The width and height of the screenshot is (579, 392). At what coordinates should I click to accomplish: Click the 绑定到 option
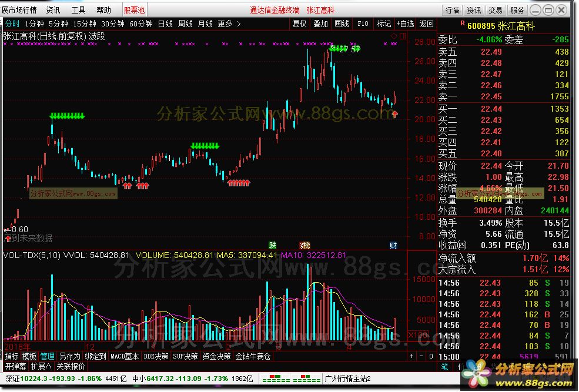96,356
